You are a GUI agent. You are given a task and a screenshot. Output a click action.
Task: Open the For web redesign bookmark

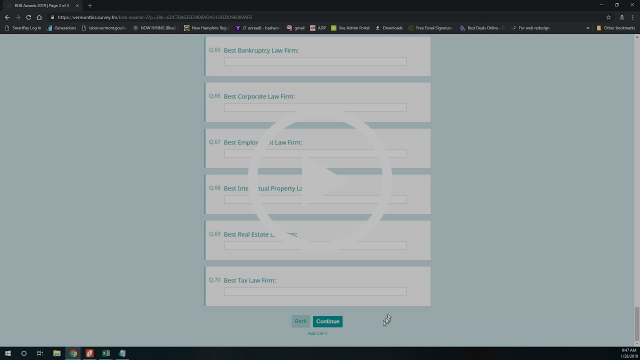(x=531, y=28)
